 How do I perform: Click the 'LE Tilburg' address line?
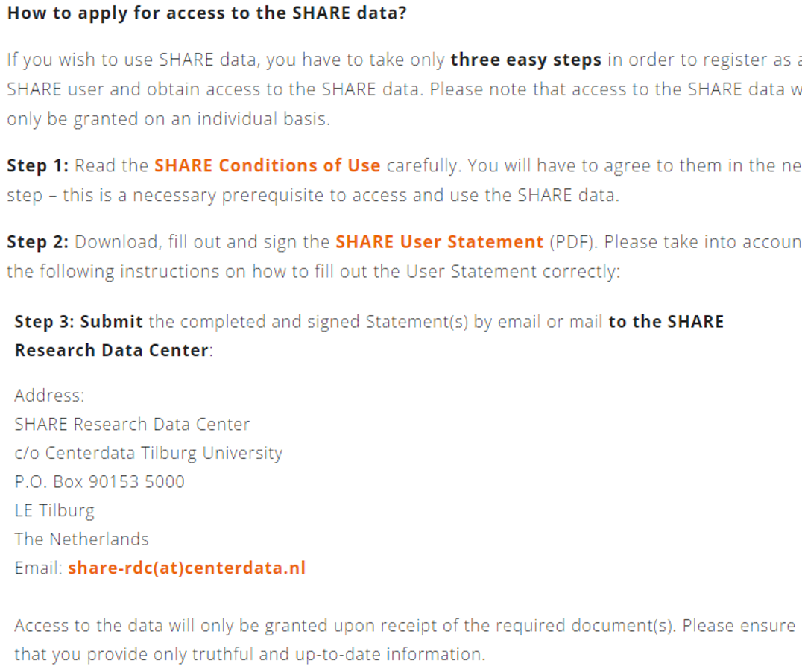tap(54, 511)
